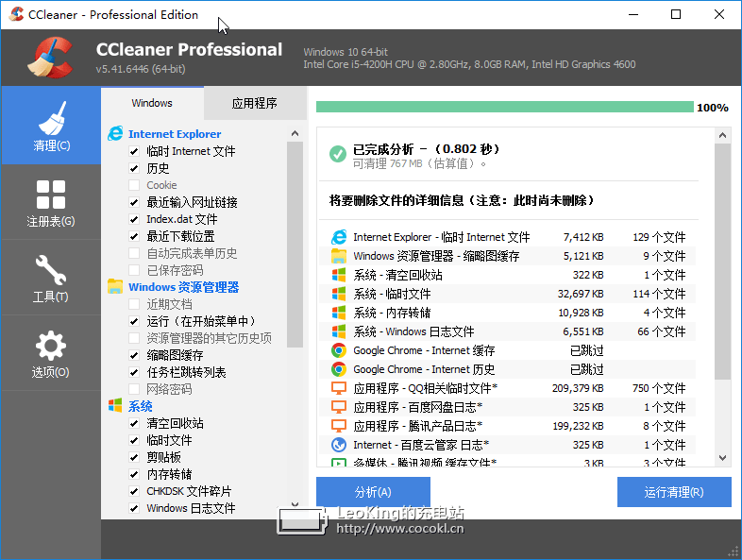This screenshot has width=742, height=560.
Task: Select the Internet Explorer category header
Action: click(x=175, y=134)
